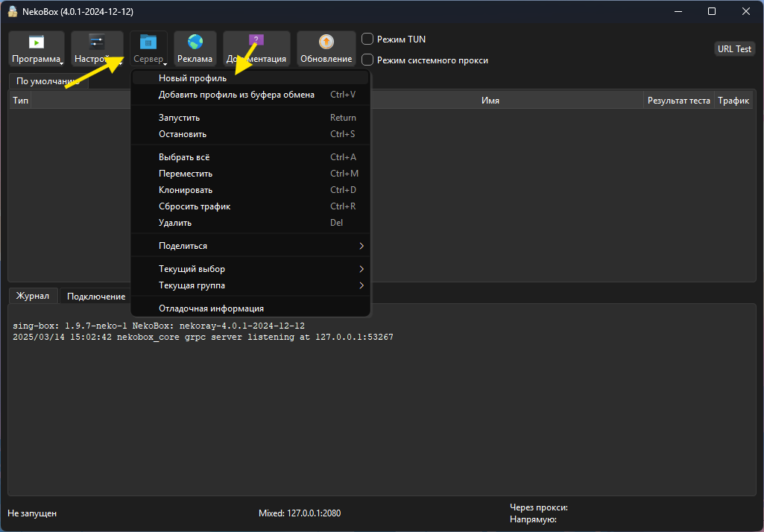Click the Обновление update button
Viewport: 764px width, 532px height.
[x=326, y=48]
